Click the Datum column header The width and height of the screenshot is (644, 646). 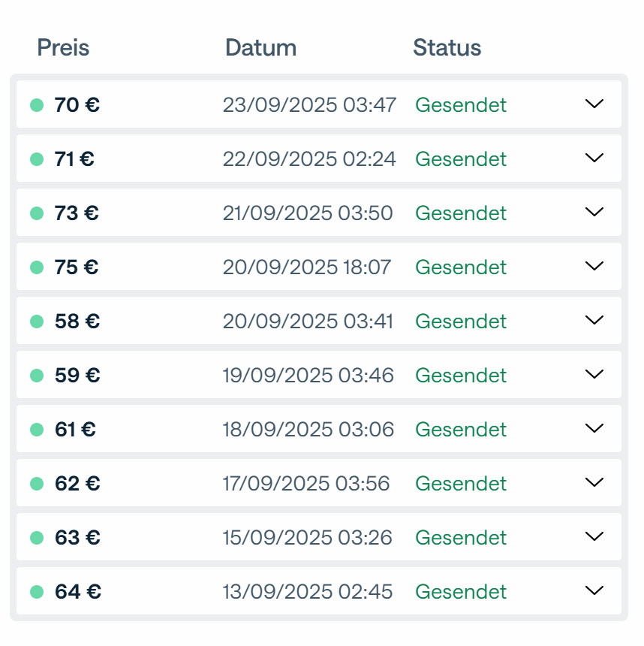pos(260,48)
